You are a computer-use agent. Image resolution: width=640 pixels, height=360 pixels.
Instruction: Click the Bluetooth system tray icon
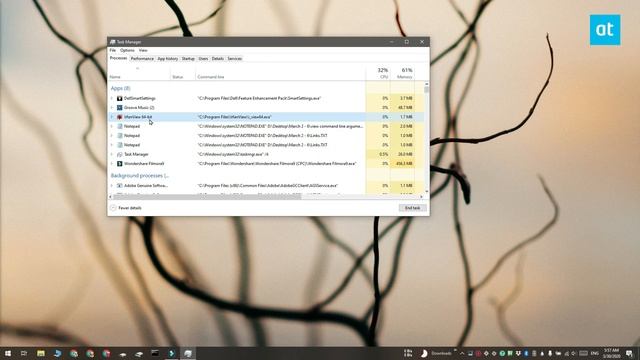coord(526,353)
